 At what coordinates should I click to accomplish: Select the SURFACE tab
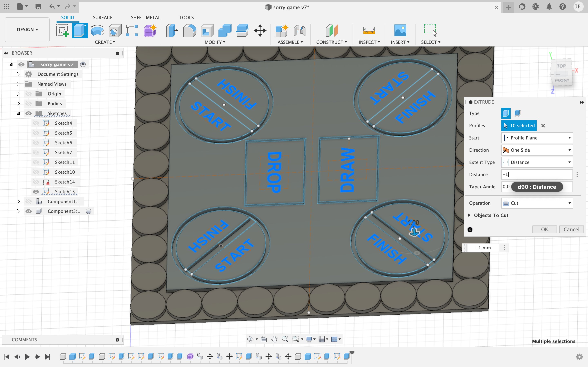(x=102, y=17)
